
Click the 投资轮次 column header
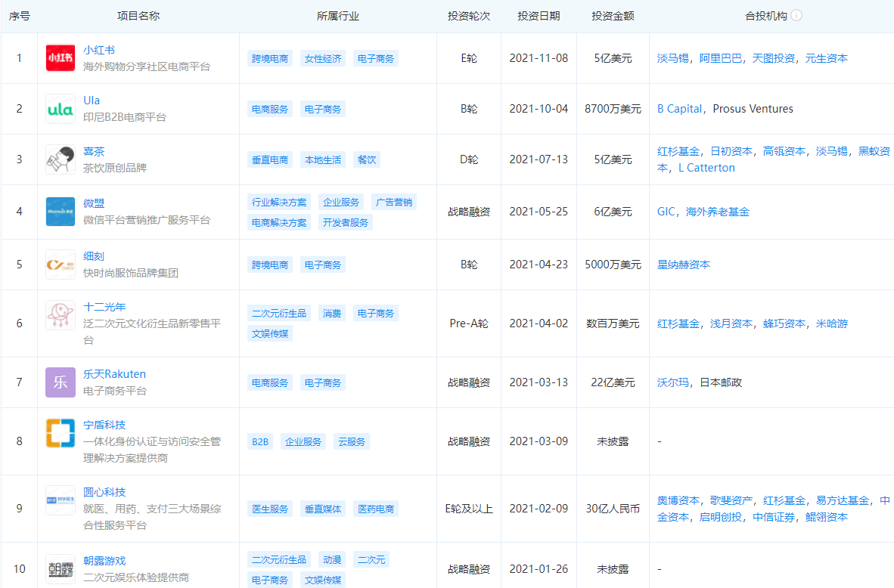pos(468,15)
